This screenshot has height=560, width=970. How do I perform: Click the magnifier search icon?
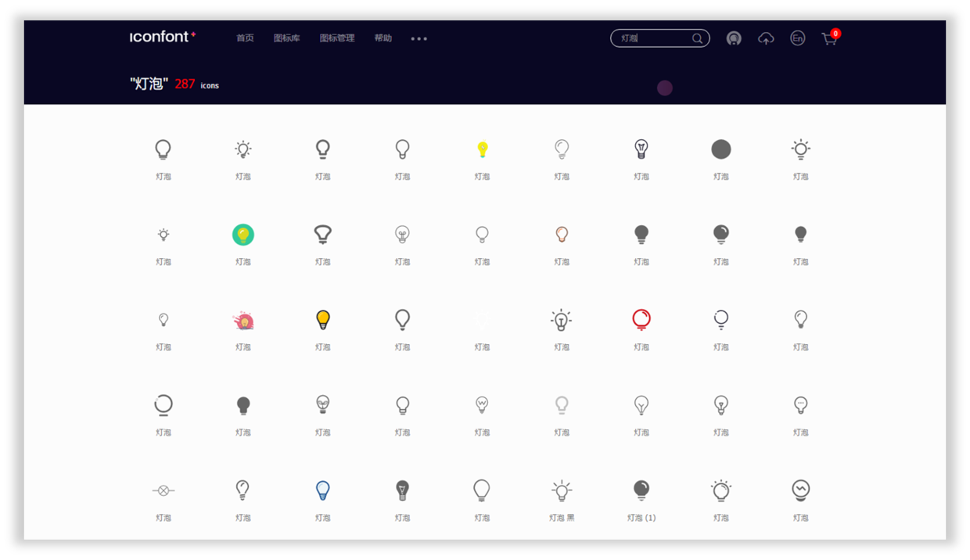pos(697,38)
